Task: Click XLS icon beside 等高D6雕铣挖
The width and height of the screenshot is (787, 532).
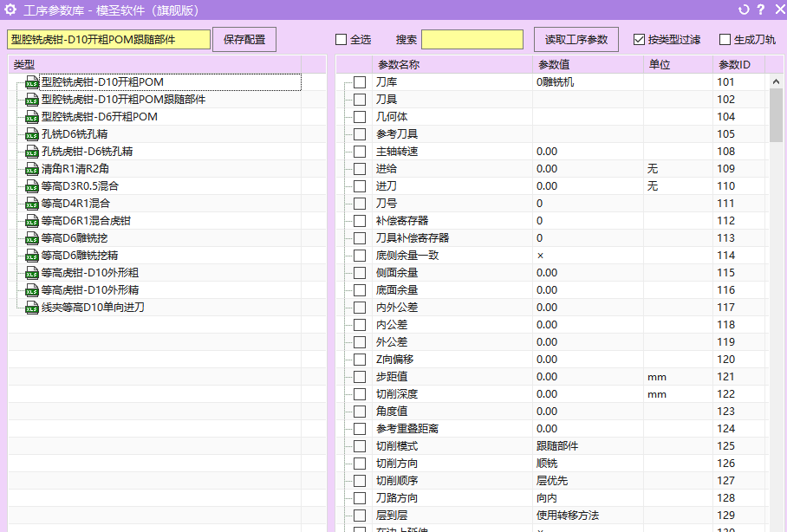Action: pyautogui.click(x=31, y=238)
